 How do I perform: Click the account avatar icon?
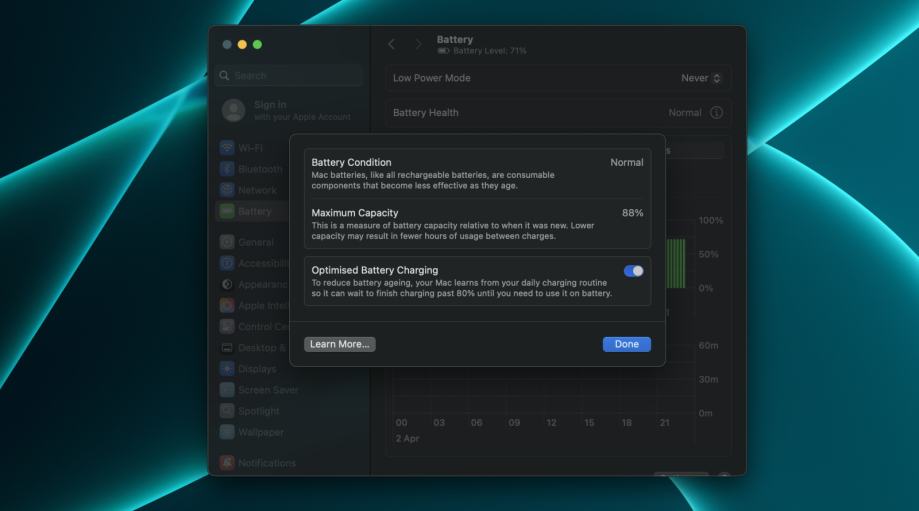(233, 110)
